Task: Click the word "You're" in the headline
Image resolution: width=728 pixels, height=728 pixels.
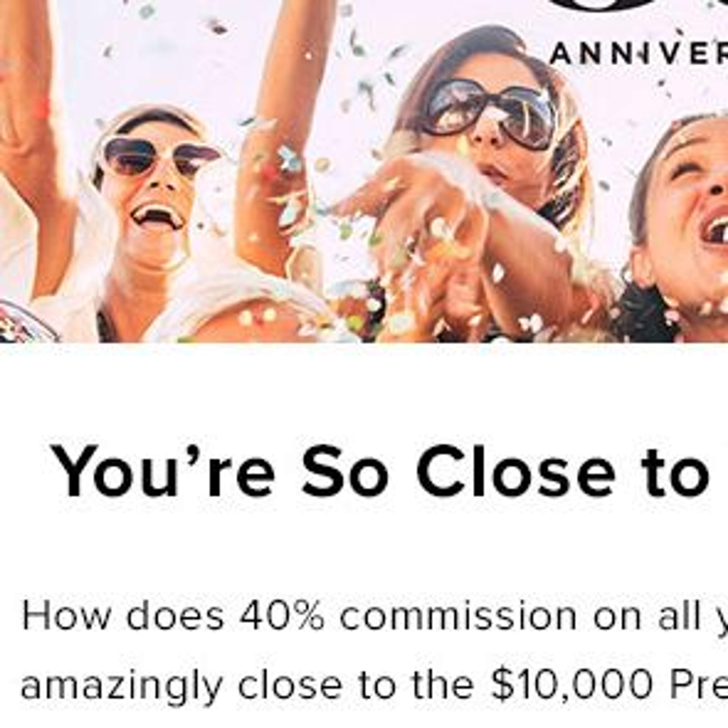Action: (164, 471)
